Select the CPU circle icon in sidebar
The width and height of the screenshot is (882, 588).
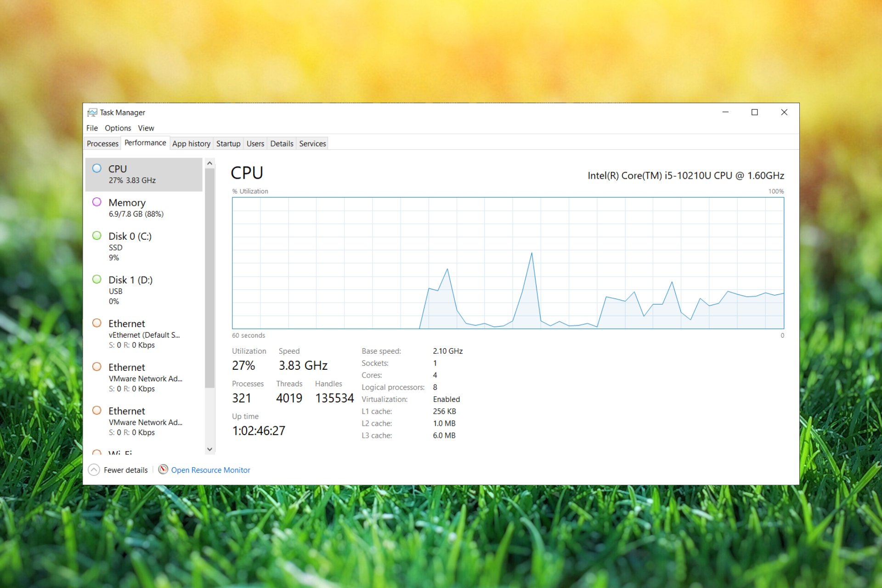[x=97, y=168]
